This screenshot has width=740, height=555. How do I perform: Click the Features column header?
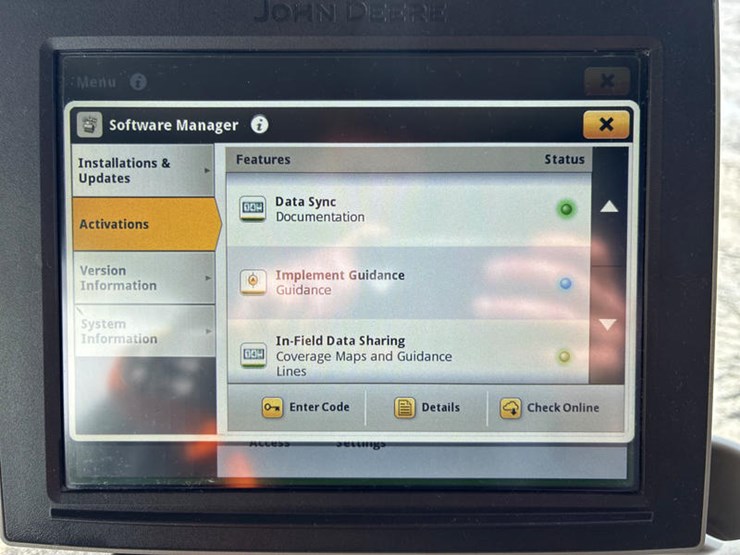click(x=263, y=160)
